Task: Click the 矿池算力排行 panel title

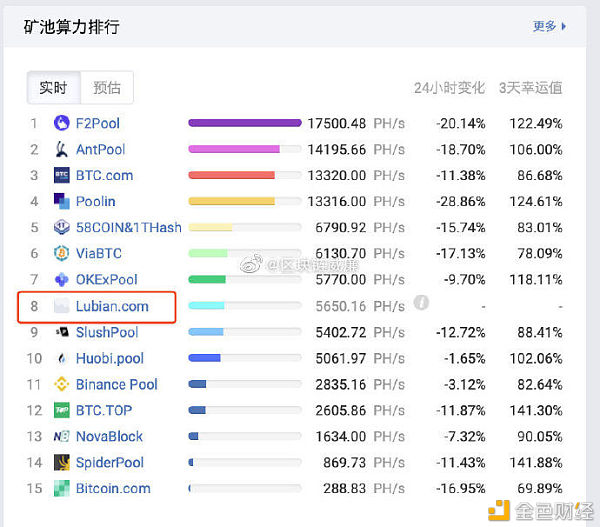Action: tap(72, 27)
